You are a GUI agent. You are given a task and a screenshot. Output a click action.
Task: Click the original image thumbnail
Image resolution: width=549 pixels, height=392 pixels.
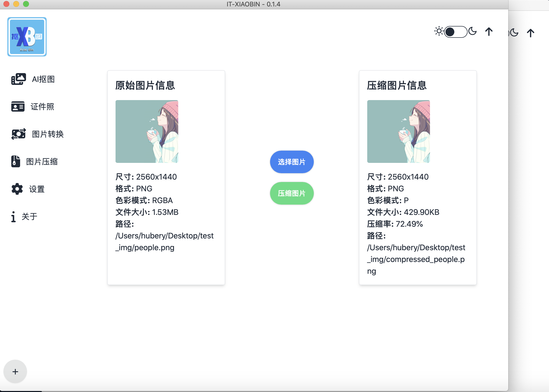[147, 131]
